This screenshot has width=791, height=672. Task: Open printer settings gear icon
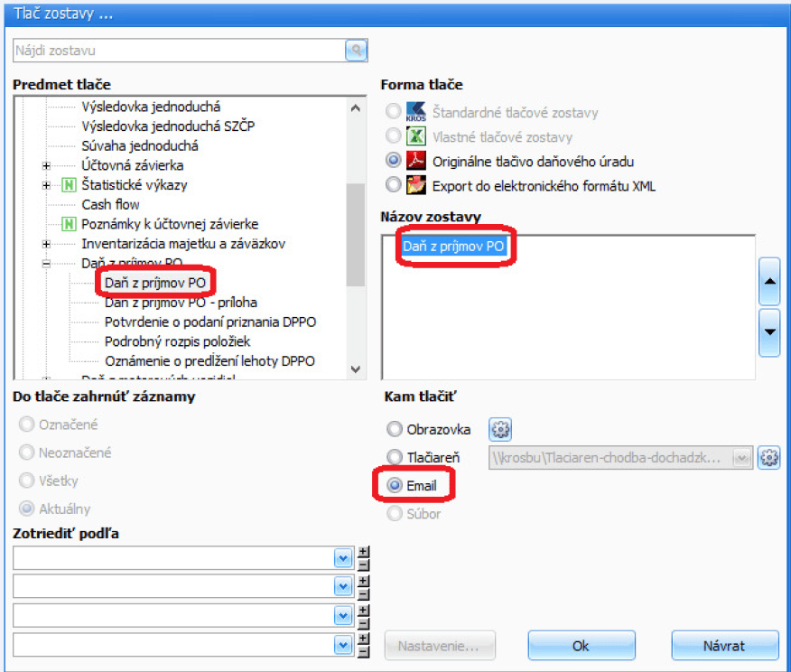768,458
